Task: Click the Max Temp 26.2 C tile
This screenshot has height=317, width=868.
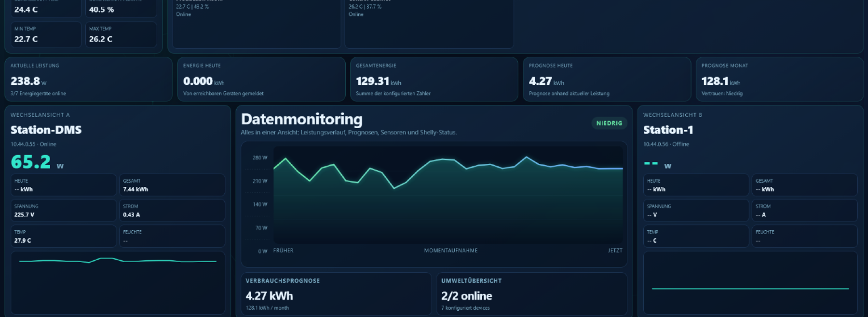Action: (121, 35)
